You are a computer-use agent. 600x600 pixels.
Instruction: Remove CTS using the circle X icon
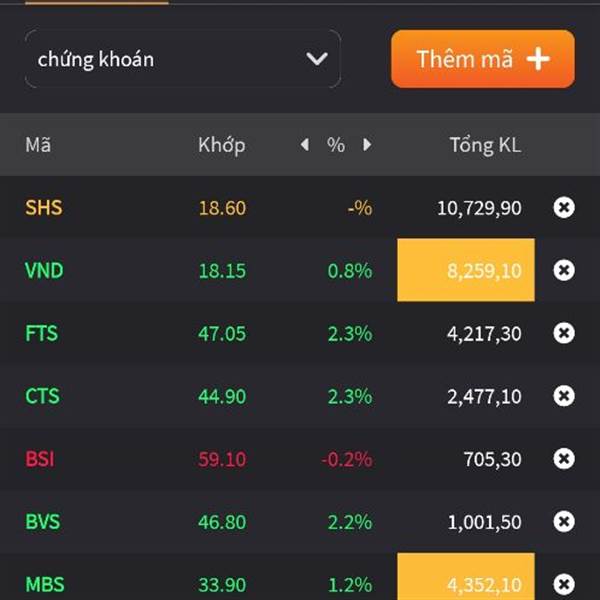(564, 396)
